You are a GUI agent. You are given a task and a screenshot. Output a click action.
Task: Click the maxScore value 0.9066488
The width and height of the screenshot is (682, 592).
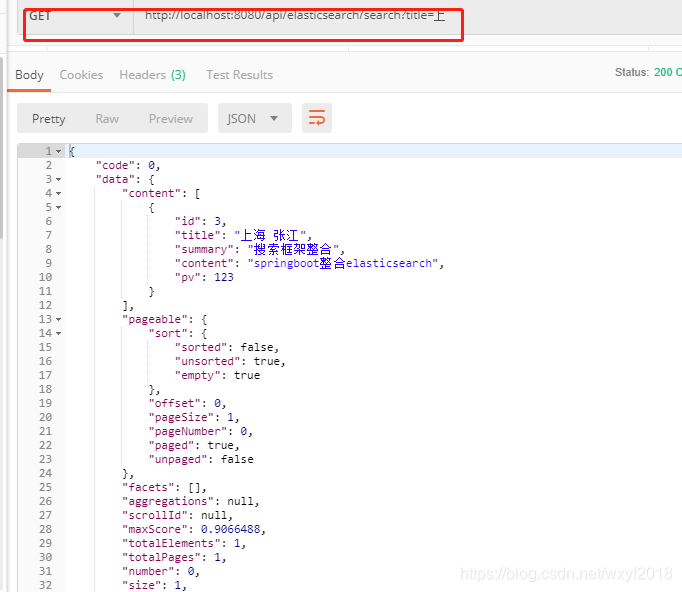(x=231, y=529)
